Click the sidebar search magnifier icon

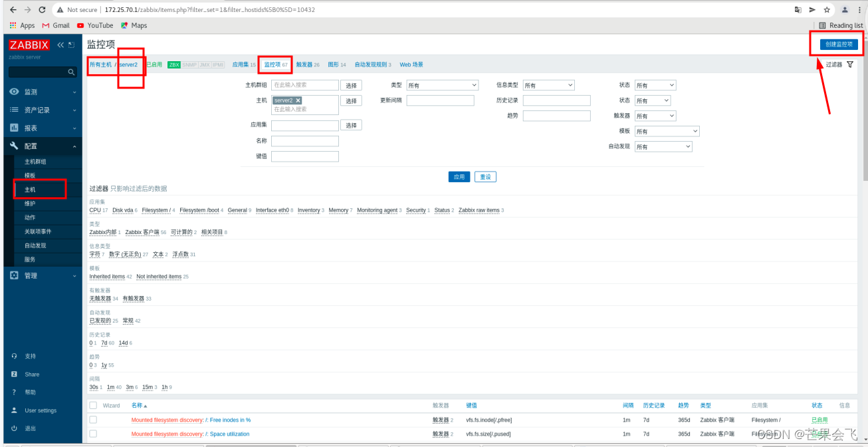72,72
